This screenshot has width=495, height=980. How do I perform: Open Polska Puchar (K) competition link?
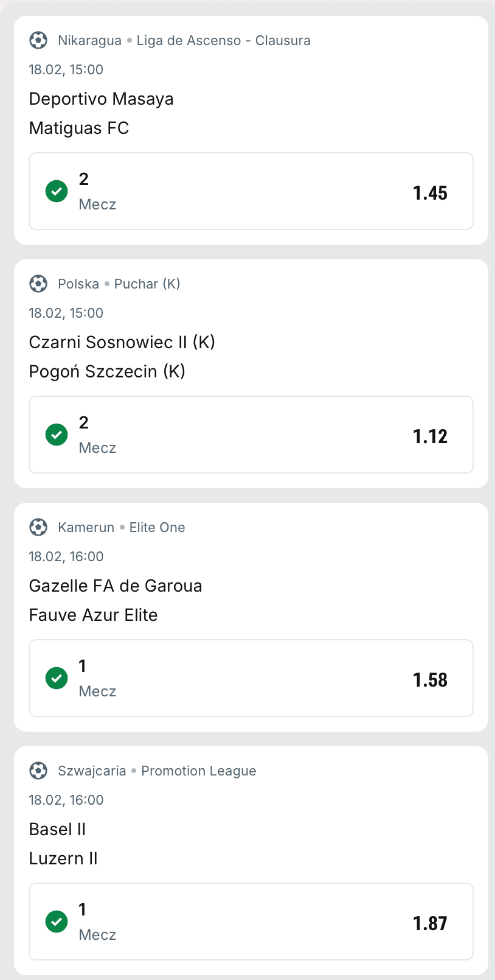click(x=147, y=284)
